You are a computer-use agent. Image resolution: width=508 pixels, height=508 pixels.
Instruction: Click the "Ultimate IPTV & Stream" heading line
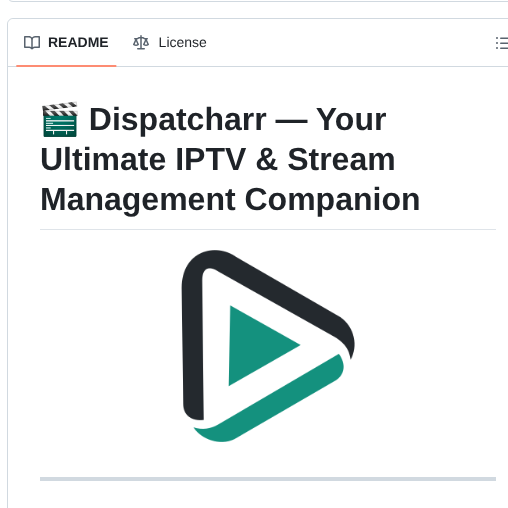218,159
